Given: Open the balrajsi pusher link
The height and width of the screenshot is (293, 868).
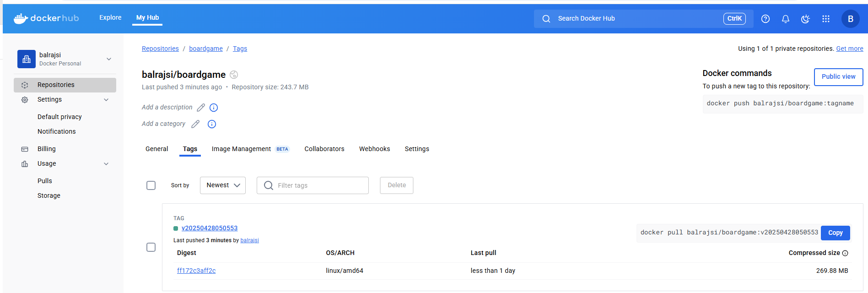Looking at the screenshot, I should pyautogui.click(x=249, y=240).
